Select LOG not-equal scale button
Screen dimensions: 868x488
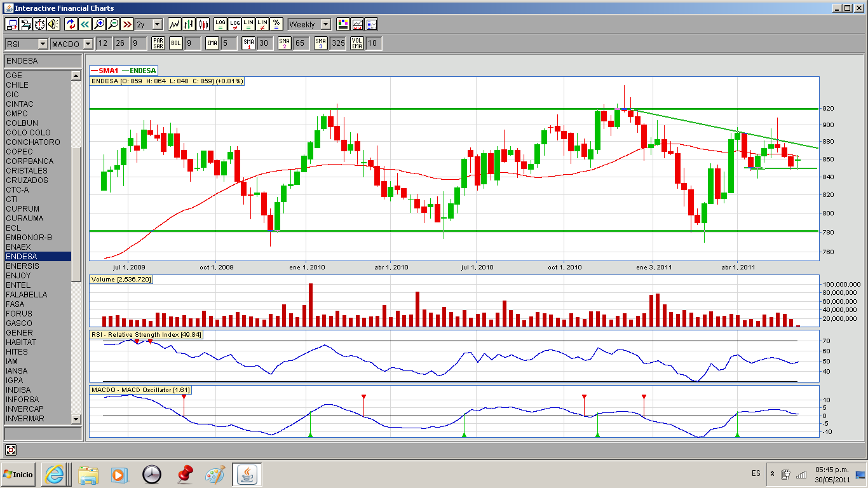(234, 24)
